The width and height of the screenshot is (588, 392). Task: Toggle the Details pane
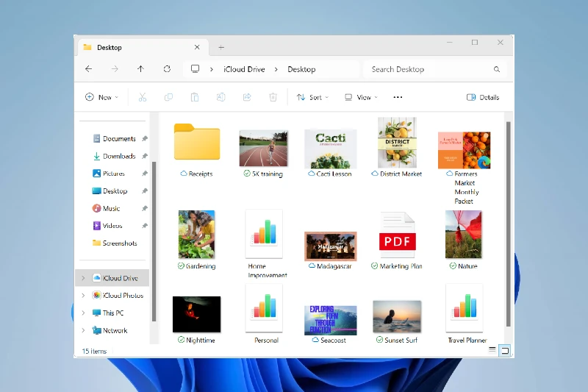tap(483, 97)
